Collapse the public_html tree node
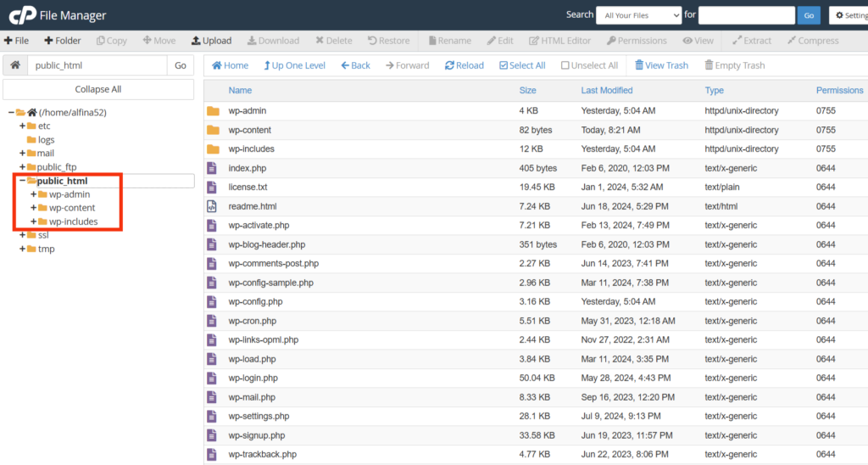The height and width of the screenshot is (465, 868). pyautogui.click(x=23, y=181)
